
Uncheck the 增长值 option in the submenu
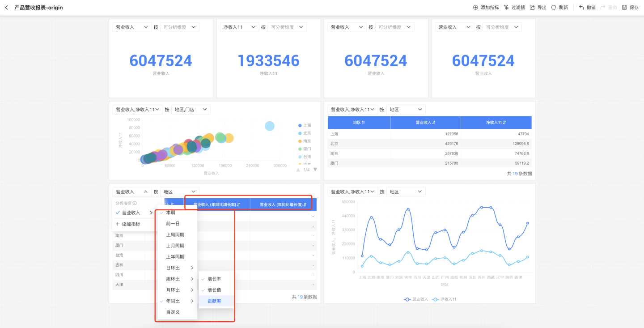[x=214, y=290]
